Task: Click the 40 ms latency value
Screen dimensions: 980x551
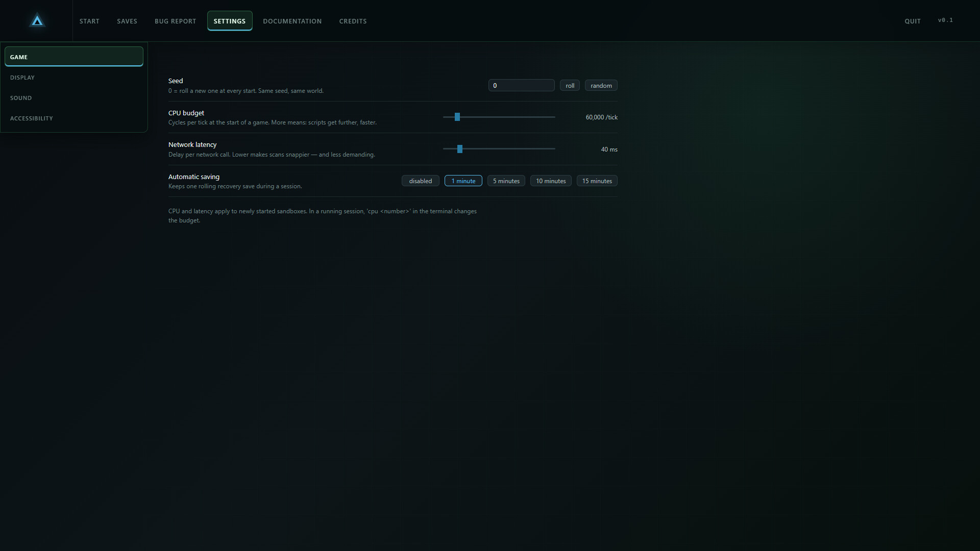Action: 609,149
